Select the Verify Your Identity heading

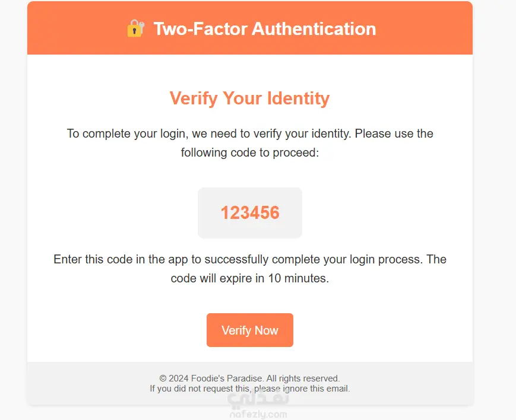click(249, 98)
